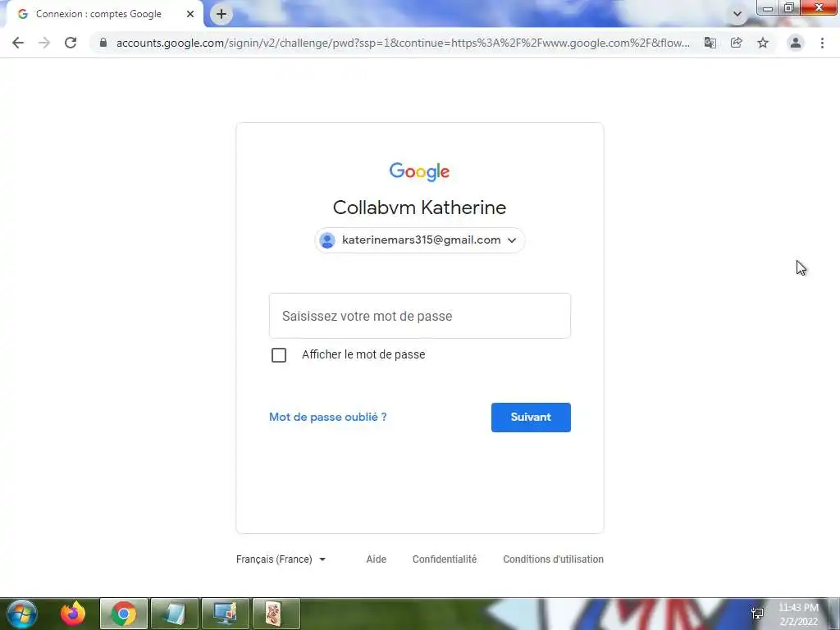
Task: Open a new tab with plus button
Action: point(221,14)
